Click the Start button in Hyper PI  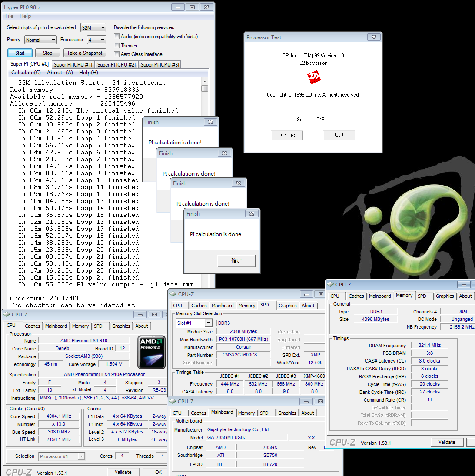[x=20, y=53]
